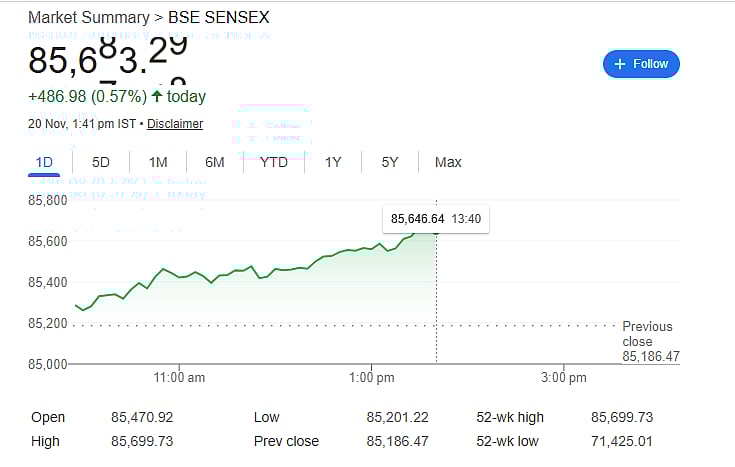Select the 5Y chart range
The image size is (735, 467).
click(390, 162)
